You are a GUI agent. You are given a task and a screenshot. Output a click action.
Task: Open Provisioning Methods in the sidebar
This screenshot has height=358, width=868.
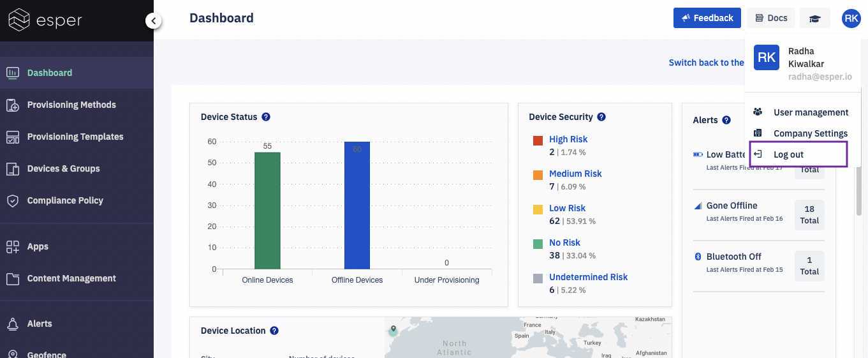pos(71,105)
